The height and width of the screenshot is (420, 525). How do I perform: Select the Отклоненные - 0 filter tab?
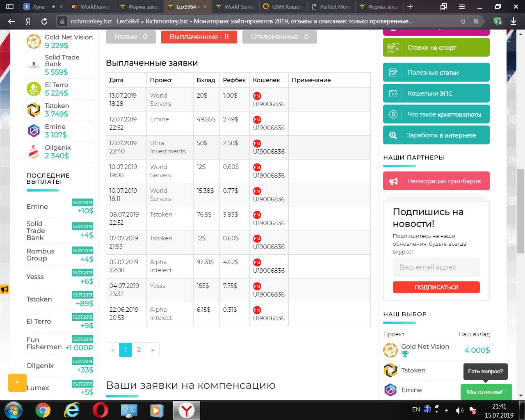(280, 37)
